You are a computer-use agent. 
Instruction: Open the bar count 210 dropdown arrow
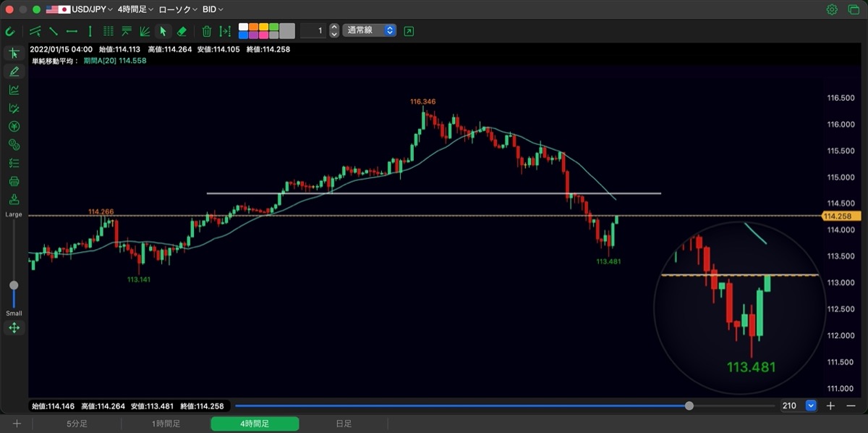[811, 406]
